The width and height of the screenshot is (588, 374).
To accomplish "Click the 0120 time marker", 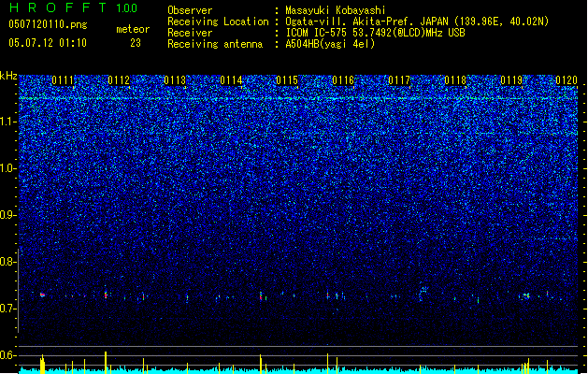I will point(566,80).
